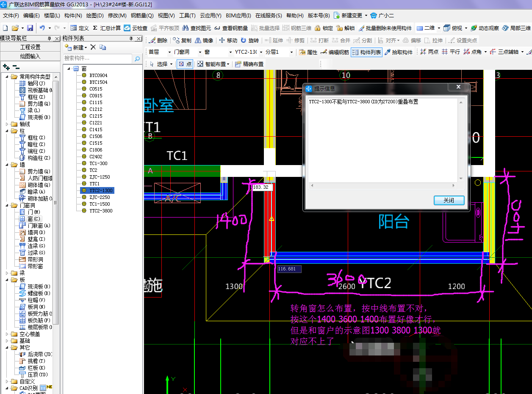Open the 绘图(D) menu

95,16
